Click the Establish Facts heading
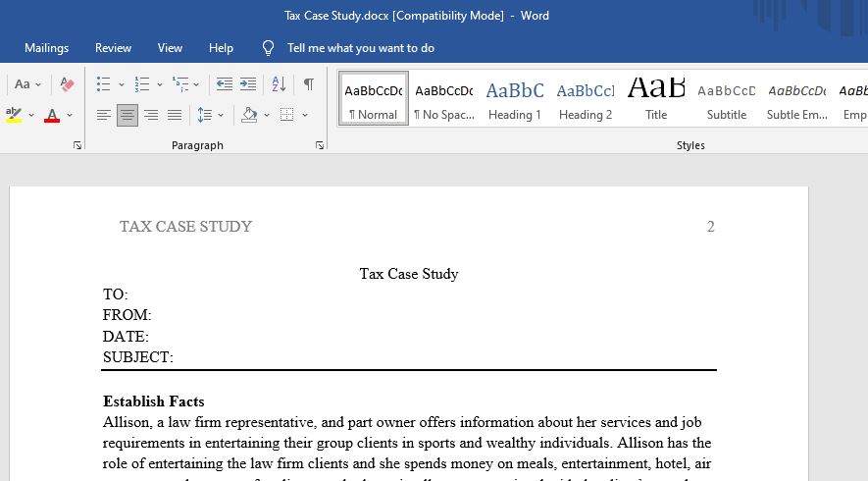This screenshot has width=868, height=481. pyautogui.click(x=154, y=401)
